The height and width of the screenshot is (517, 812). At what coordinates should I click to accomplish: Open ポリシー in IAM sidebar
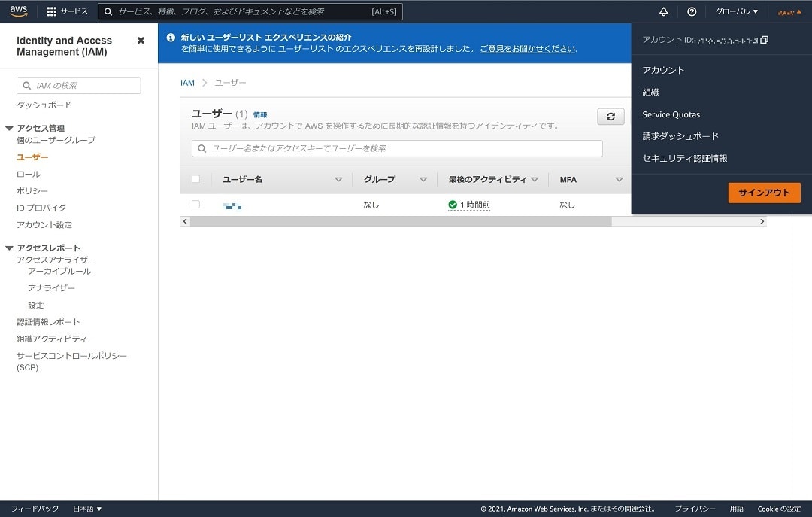(x=32, y=191)
